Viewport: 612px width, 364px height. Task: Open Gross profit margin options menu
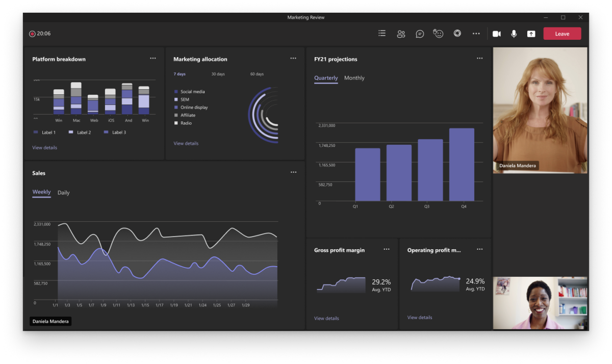click(387, 249)
